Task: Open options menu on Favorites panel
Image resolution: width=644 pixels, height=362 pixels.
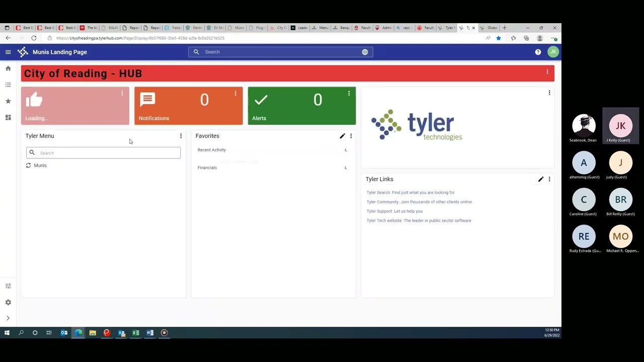Action: tap(351, 136)
